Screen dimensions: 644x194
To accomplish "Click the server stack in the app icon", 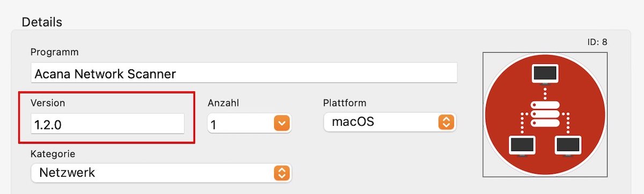I will (545, 114).
